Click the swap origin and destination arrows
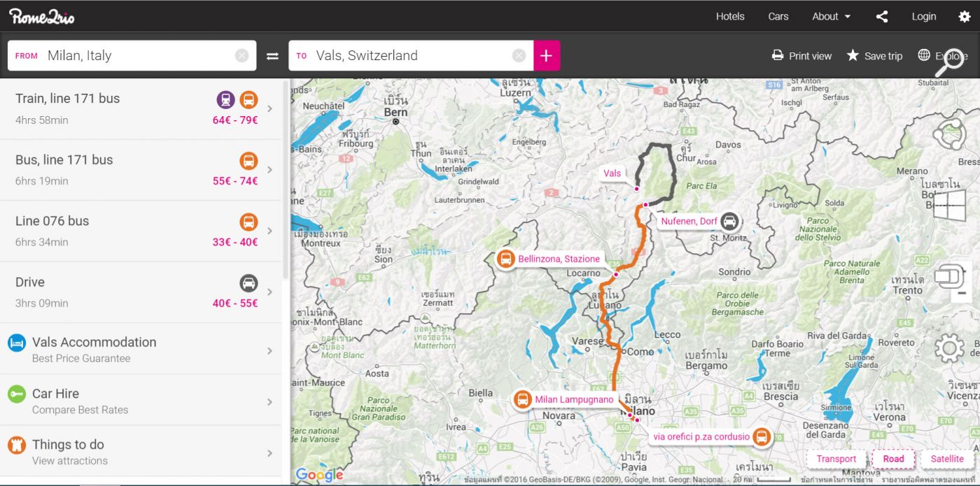This screenshot has width=980, height=486. click(x=272, y=56)
